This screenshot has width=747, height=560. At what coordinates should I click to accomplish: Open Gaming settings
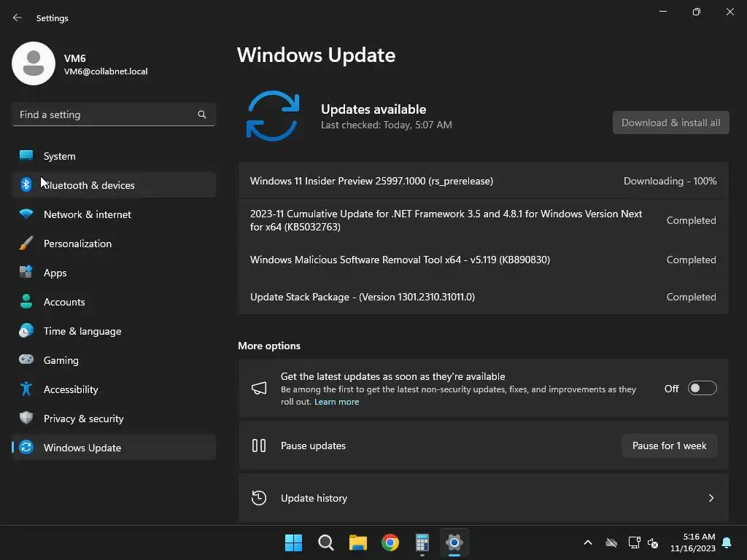(114, 359)
